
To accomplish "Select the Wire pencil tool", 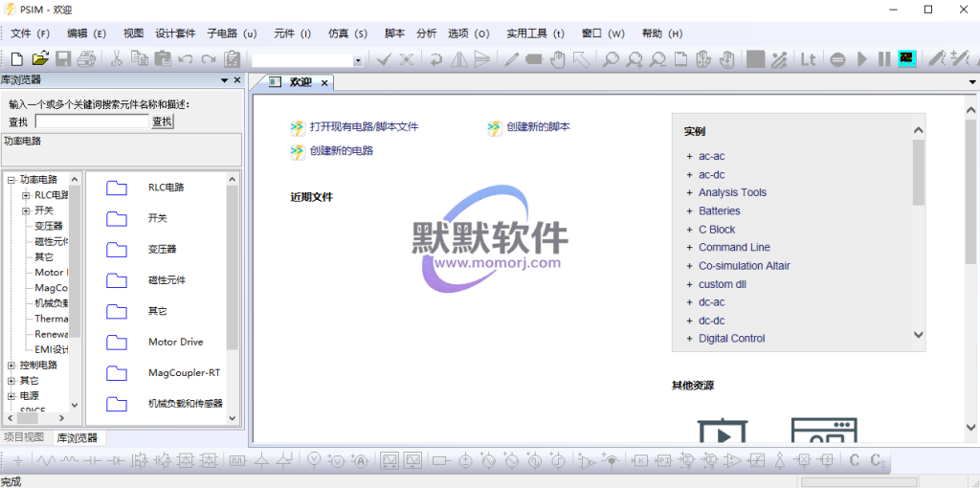I will [x=511, y=59].
